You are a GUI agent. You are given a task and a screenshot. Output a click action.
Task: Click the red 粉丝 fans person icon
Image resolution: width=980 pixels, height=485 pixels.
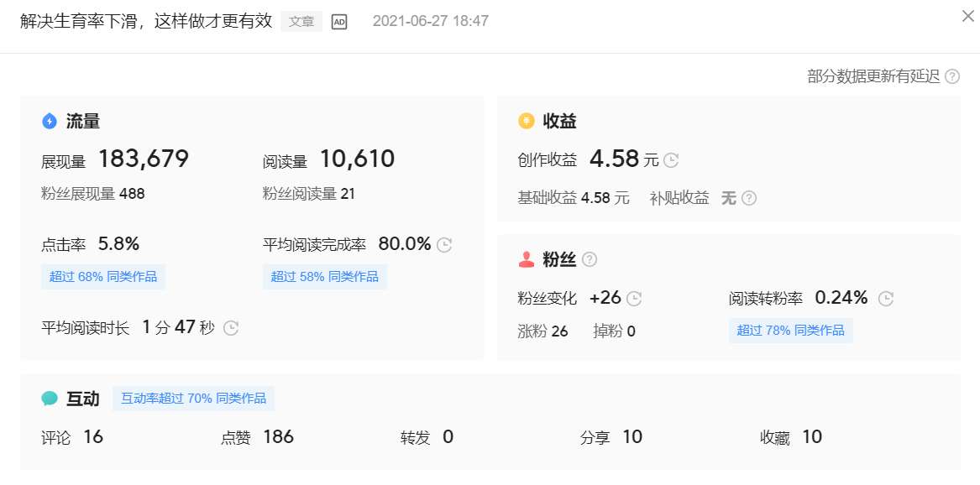526,259
